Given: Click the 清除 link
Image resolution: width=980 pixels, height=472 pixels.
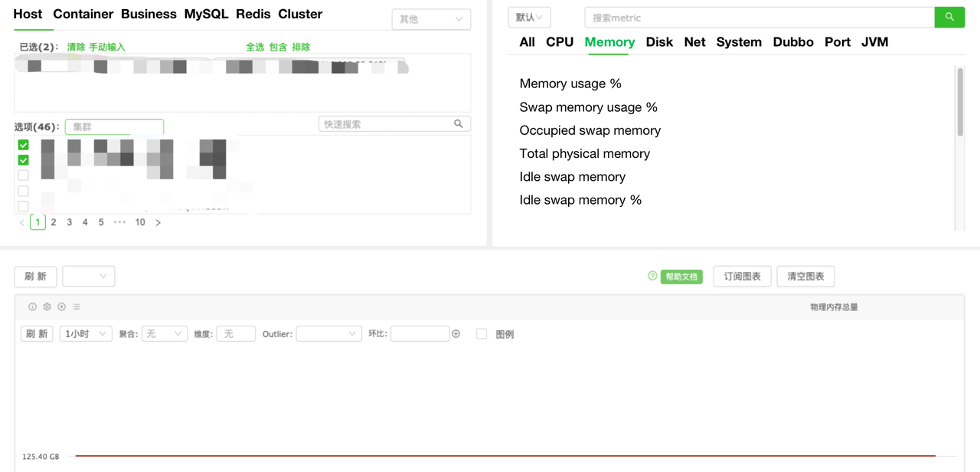Looking at the screenshot, I should (76, 48).
